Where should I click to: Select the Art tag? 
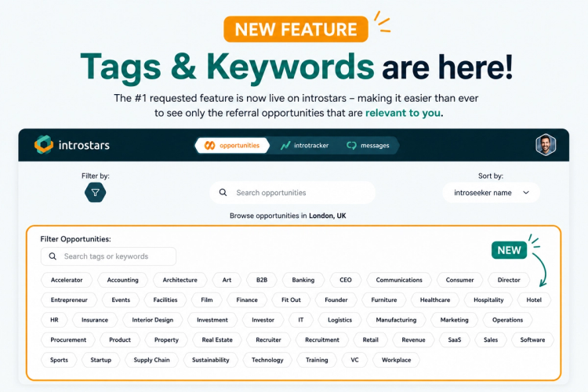click(x=227, y=280)
